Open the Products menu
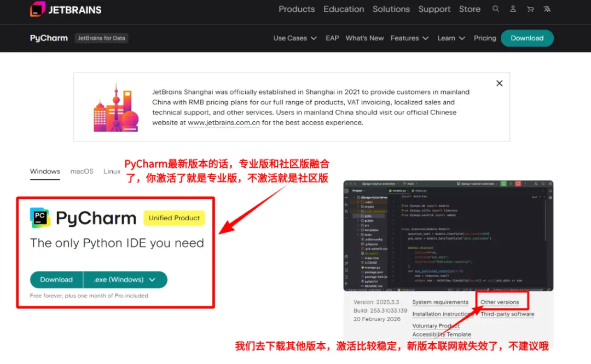Image resolution: width=591 pixels, height=364 pixels. 297,9
